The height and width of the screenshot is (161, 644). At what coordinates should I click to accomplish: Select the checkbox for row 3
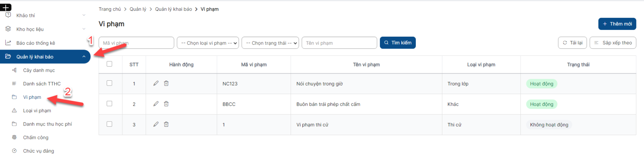pyautogui.click(x=109, y=124)
